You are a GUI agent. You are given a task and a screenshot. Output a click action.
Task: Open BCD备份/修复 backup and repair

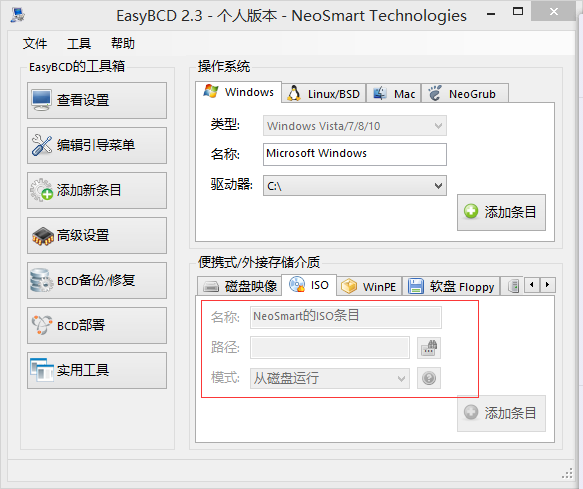tap(97, 280)
